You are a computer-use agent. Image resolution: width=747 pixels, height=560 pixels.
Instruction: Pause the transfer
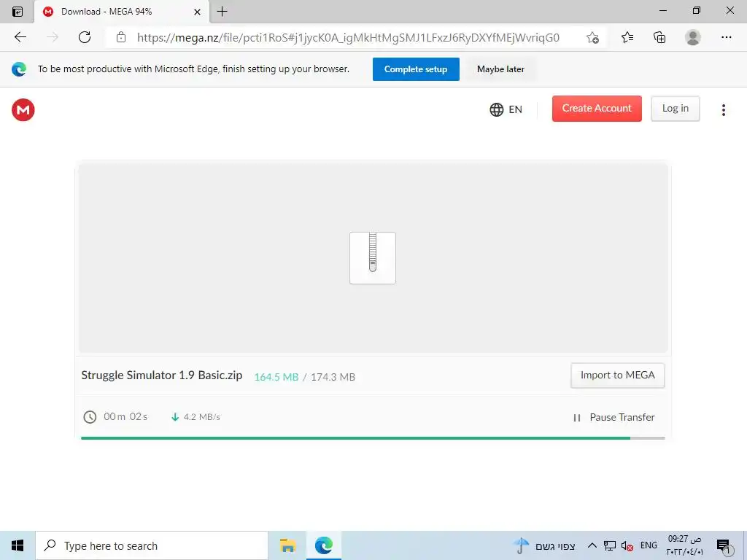pos(614,417)
